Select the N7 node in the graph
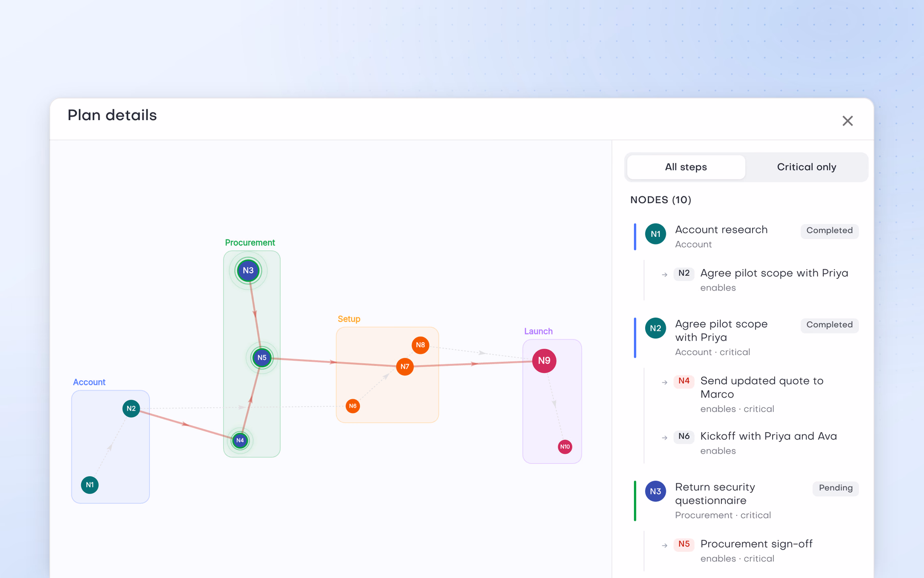The width and height of the screenshot is (924, 578). (x=405, y=366)
